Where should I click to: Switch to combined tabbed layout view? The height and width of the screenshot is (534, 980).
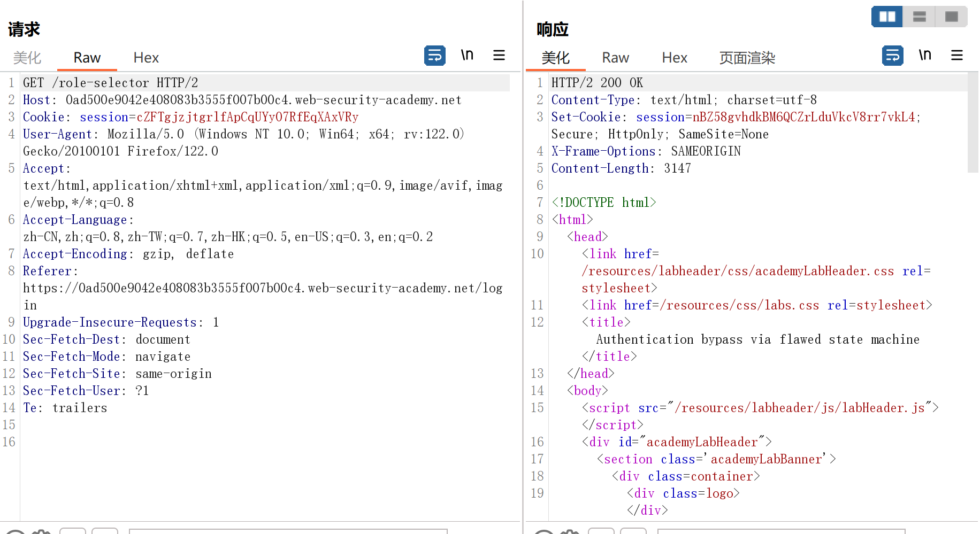(951, 17)
